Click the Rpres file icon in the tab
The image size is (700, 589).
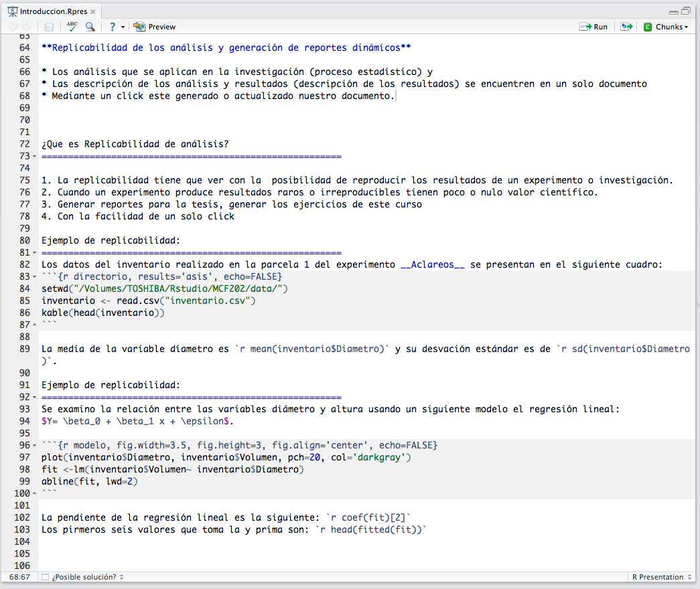point(13,11)
